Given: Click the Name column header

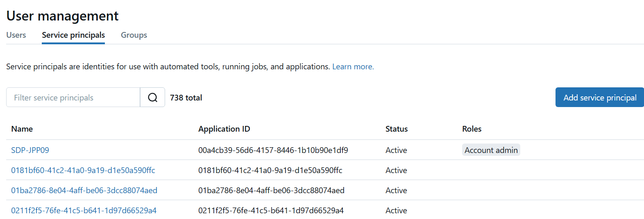Looking at the screenshot, I should tap(22, 129).
